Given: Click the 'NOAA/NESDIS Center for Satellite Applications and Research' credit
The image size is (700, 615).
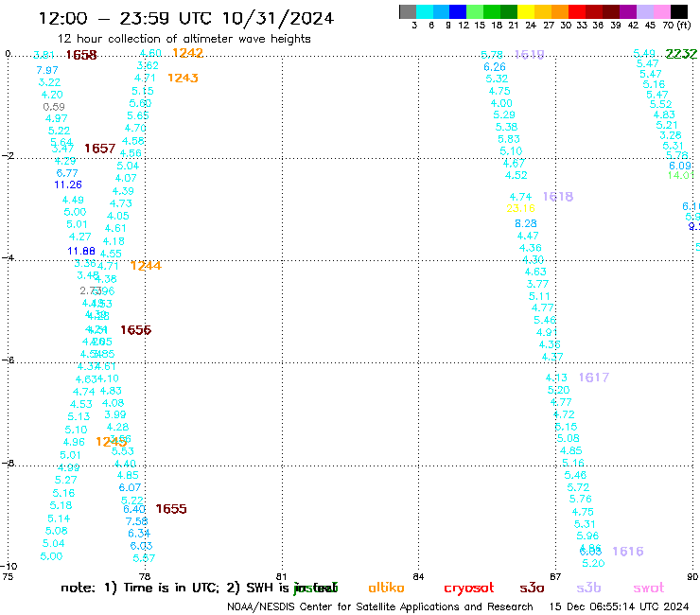Looking at the screenshot, I should coord(380,606).
